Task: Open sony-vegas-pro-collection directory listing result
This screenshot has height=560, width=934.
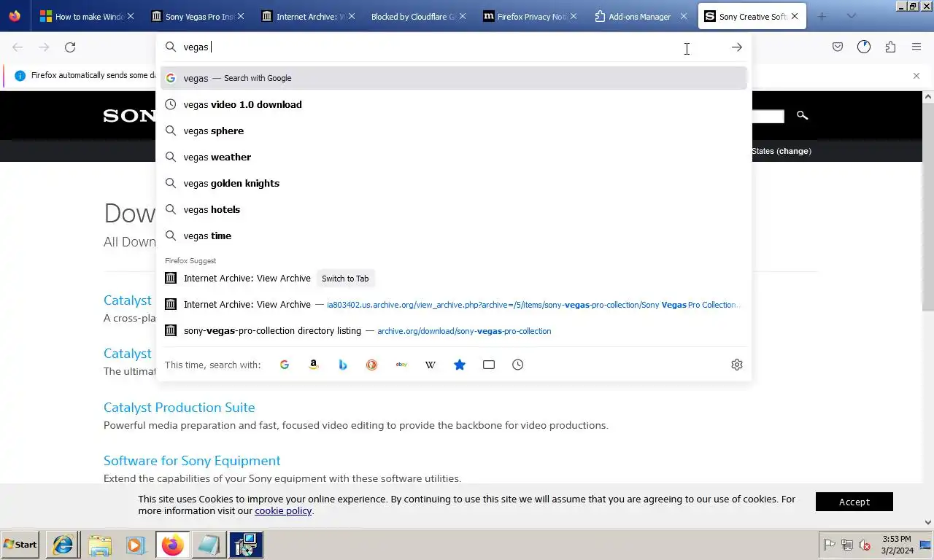Action: tap(454, 331)
